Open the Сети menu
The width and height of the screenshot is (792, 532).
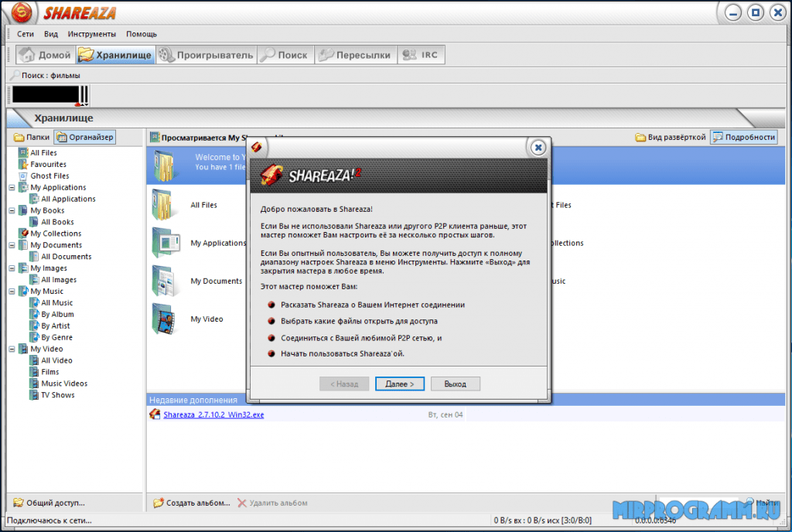pyautogui.click(x=26, y=34)
